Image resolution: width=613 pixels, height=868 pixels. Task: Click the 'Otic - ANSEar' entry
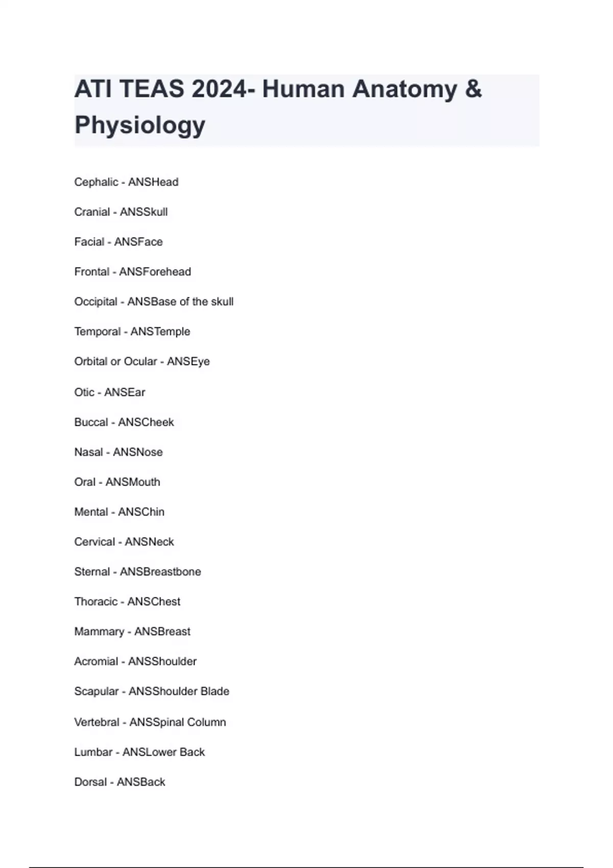click(110, 392)
